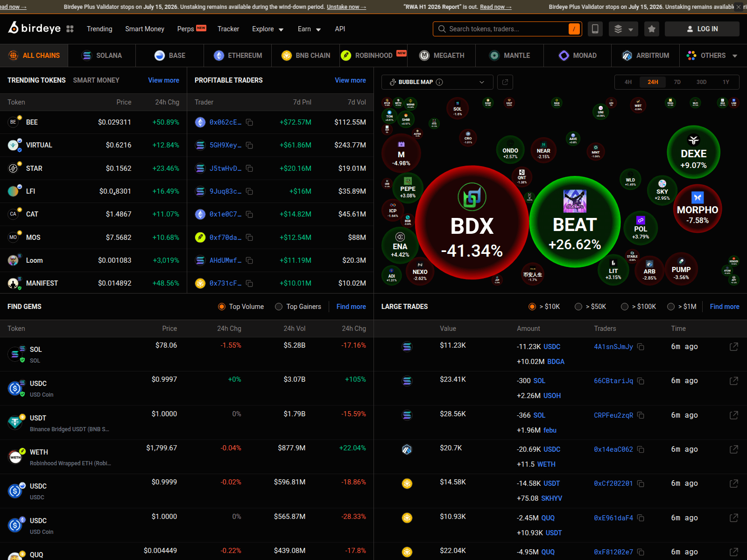This screenshot has width=747, height=560.
Task: Switch bubble map to 30D timeframe
Action: coord(701,82)
